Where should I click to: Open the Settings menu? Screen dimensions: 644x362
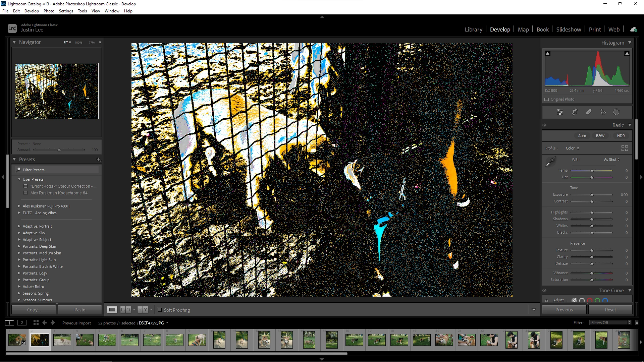(x=66, y=11)
